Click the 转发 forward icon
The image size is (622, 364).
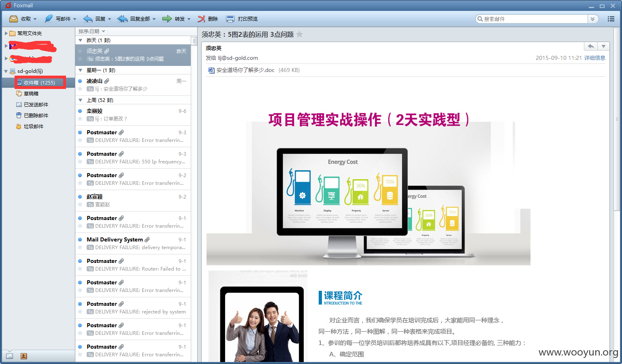click(x=167, y=19)
